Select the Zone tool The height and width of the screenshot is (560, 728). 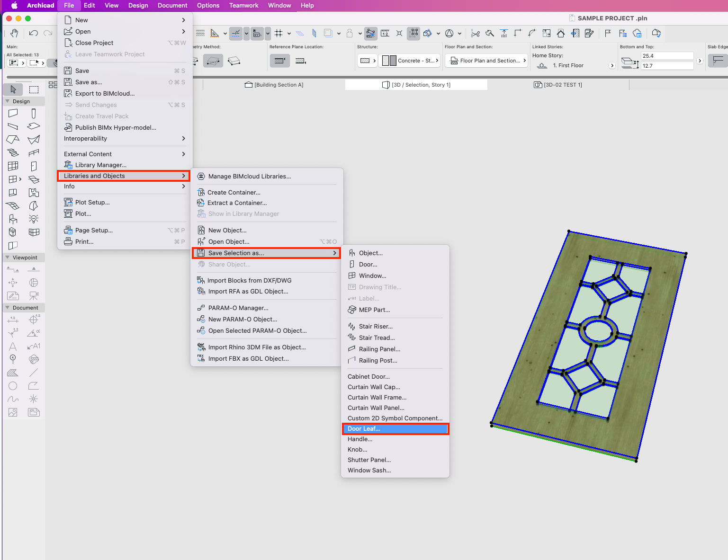click(34, 193)
